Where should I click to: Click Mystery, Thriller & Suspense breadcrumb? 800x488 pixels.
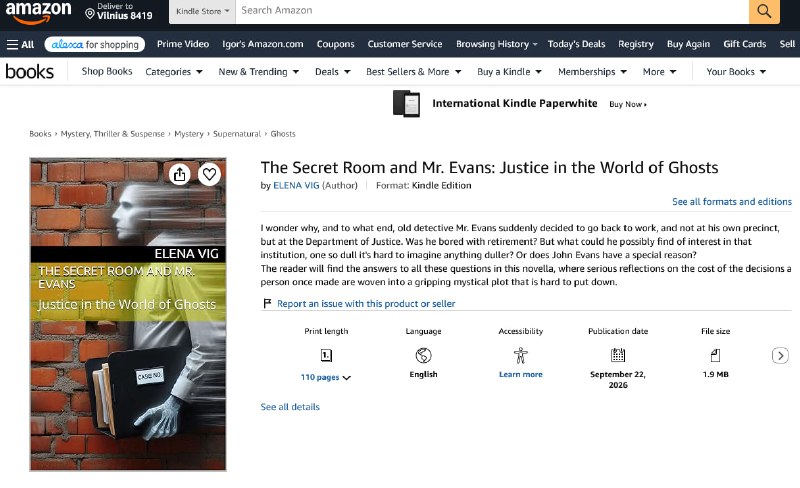click(113, 134)
